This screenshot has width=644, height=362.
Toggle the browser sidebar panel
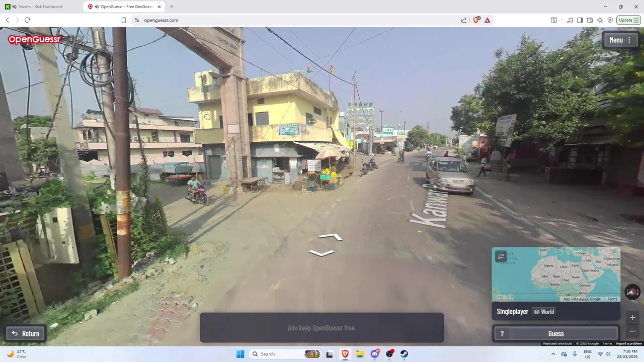[580, 20]
